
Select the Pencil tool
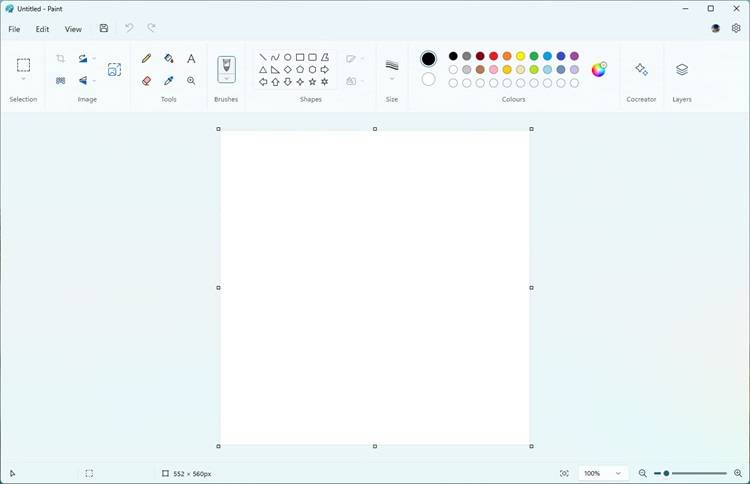(146, 58)
